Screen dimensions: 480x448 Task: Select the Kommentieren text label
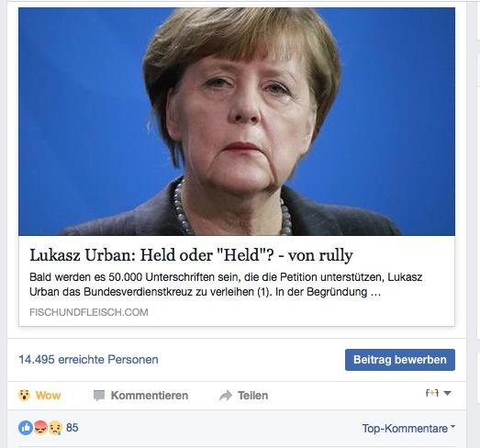[x=150, y=396]
